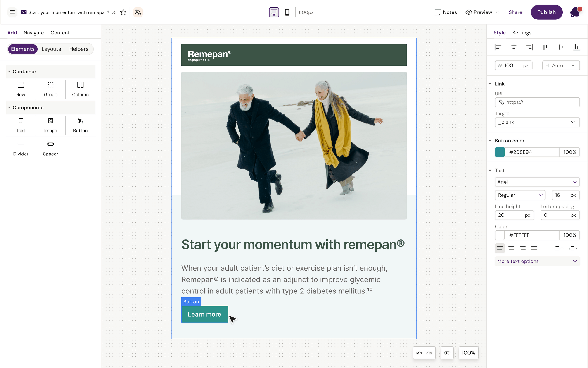Open the button color teal swatch

(500, 152)
